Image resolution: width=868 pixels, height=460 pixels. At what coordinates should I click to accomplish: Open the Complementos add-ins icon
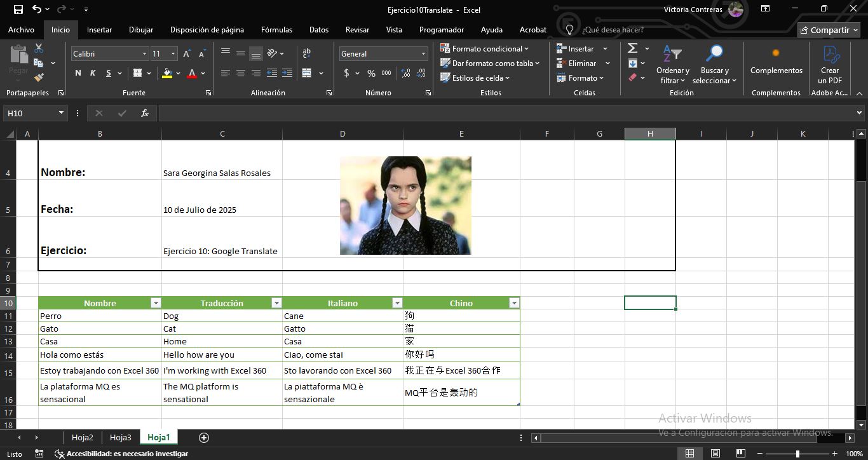coord(776,61)
